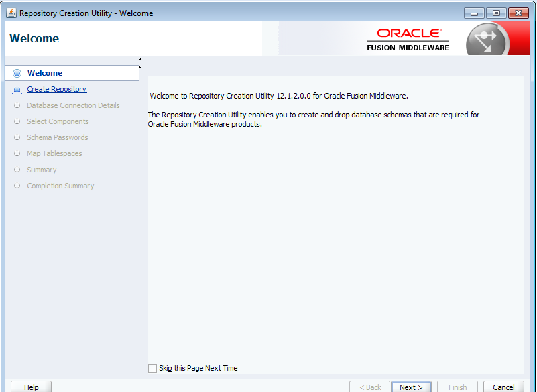Click the Finish button
This screenshot has height=392, width=537.
(x=457, y=387)
